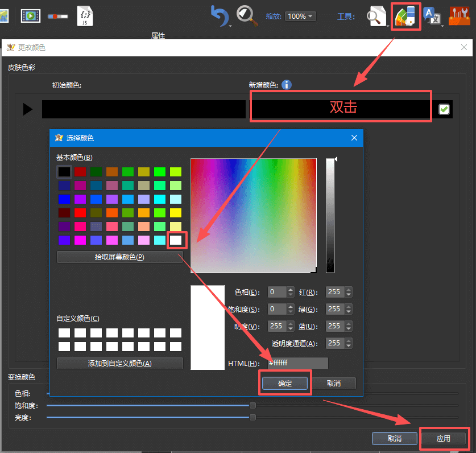The image size is (476, 453).
Task: Click the magnifier zoom icon beside undo
Action: point(246,15)
